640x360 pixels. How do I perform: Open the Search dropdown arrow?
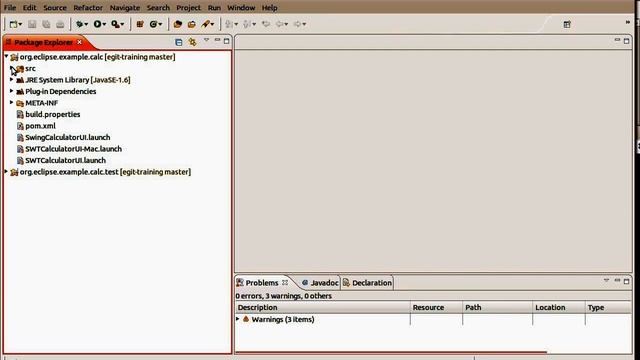tap(212, 24)
